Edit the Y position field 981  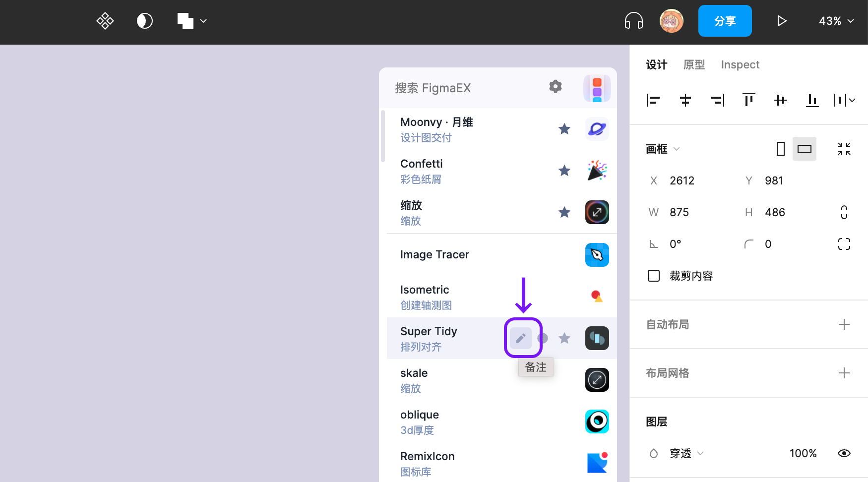(774, 181)
